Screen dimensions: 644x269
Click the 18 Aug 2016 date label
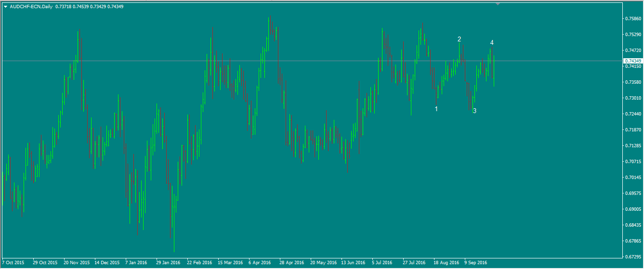coord(446,263)
